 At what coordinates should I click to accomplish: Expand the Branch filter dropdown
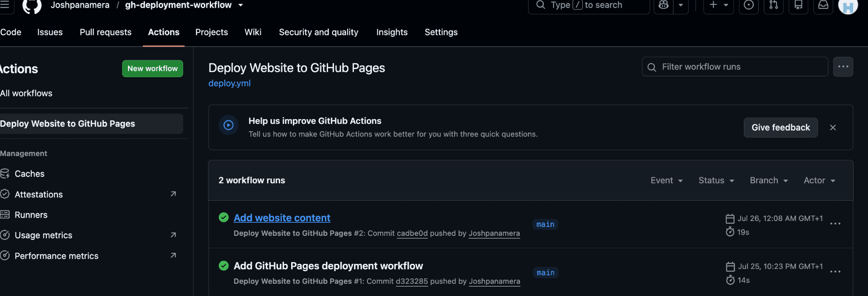pyautogui.click(x=769, y=180)
